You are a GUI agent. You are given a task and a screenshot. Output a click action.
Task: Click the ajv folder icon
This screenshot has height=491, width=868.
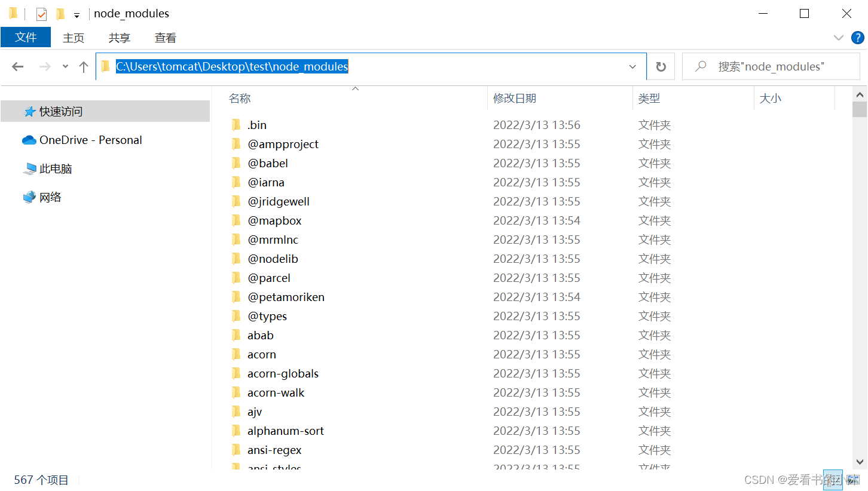[x=236, y=412]
